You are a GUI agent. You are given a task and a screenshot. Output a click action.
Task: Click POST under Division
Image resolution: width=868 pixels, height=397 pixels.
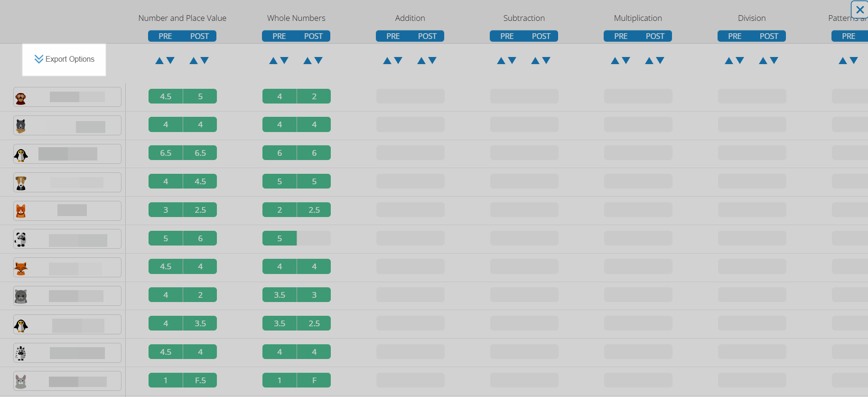(769, 36)
